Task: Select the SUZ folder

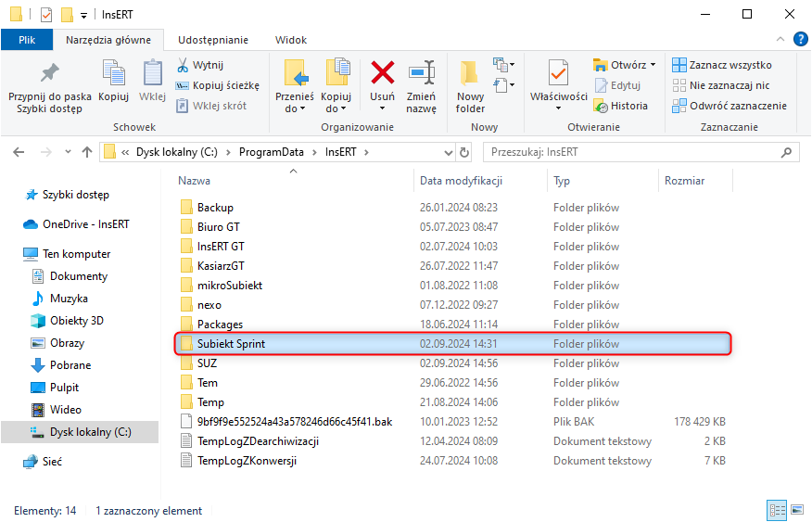Action: pyautogui.click(x=199, y=363)
